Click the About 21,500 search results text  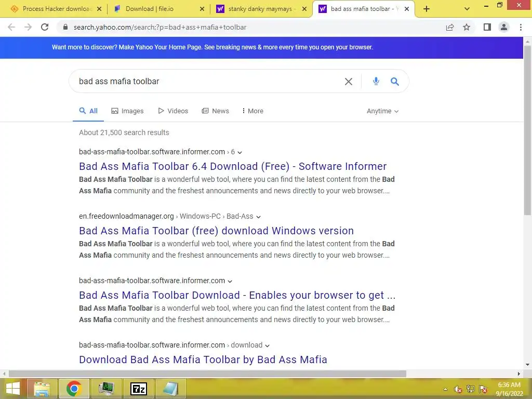tap(124, 132)
